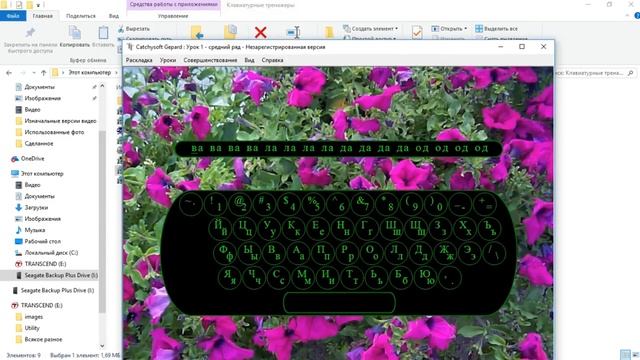Click the Rename icon in Explorer ribbon
Screen dimensions: 640x360
(x=294, y=32)
